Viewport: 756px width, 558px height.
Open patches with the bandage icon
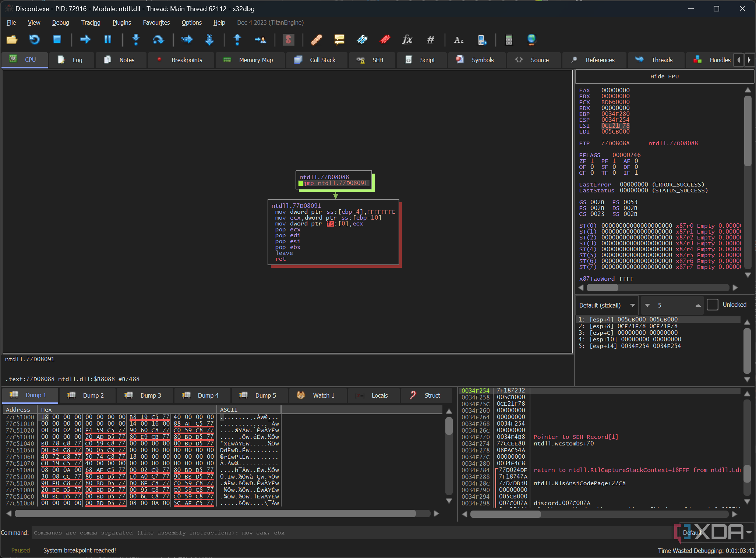pos(317,40)
